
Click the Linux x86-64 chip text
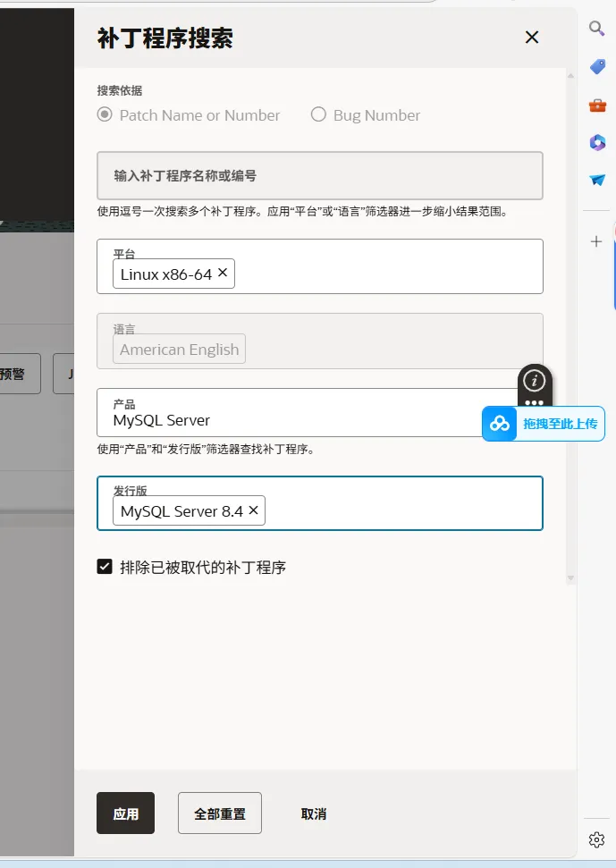(x=166, y=274)
